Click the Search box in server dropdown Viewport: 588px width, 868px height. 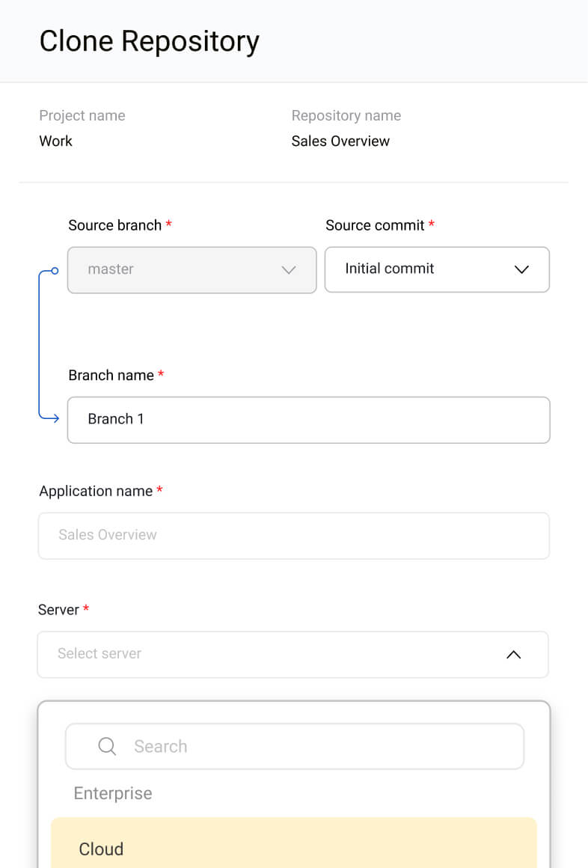click(x=295, y=746)
